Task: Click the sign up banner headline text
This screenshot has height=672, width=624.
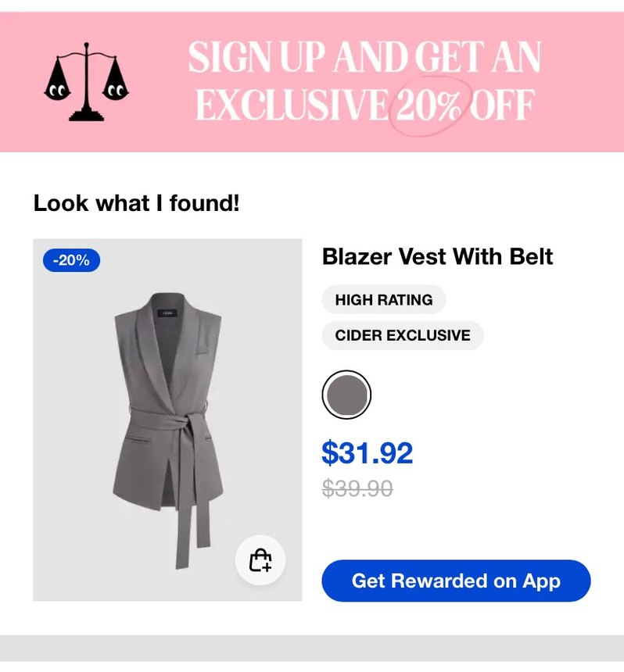Action: pyautogui.click(x=364, y=81)
